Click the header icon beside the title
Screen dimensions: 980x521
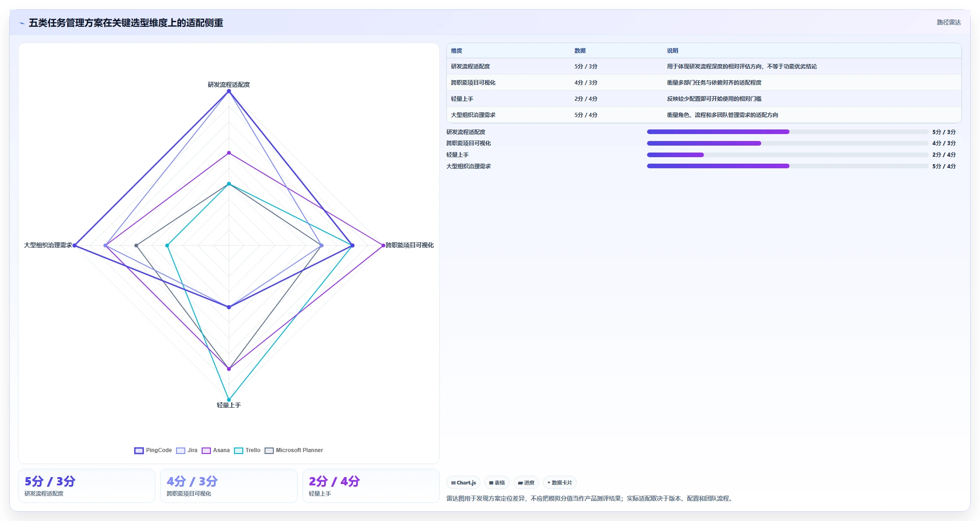pos(22,23)
